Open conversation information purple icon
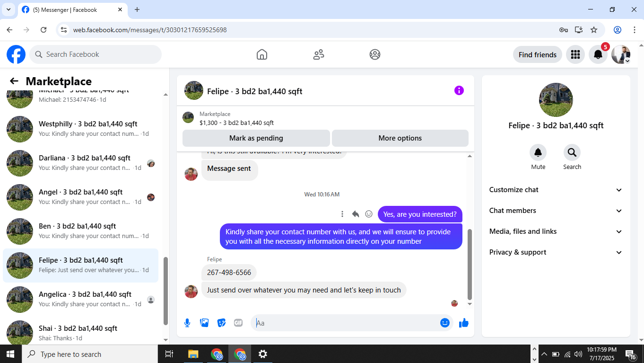The image size is (644, 363). point(459,90)
